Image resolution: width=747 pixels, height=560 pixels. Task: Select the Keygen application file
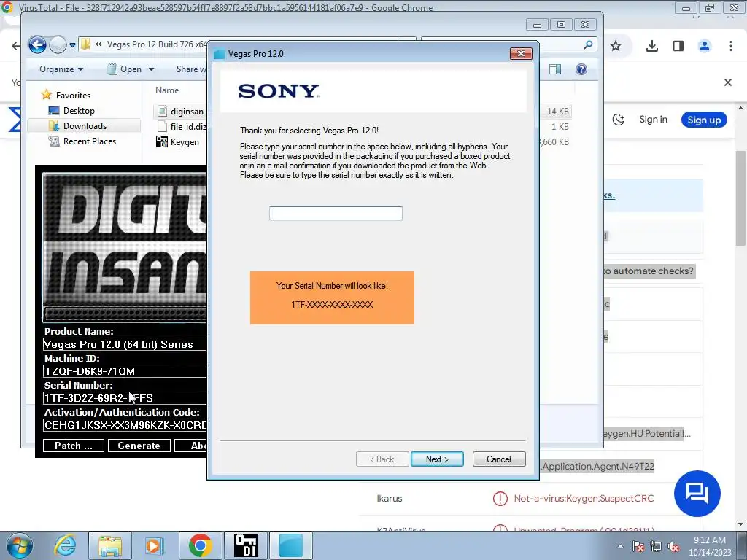[x=178, y=142]
